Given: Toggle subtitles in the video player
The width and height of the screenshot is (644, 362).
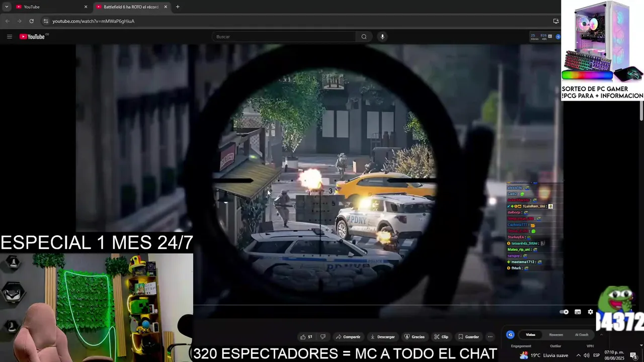Looking at the screenshot, I should coord(578,312).
